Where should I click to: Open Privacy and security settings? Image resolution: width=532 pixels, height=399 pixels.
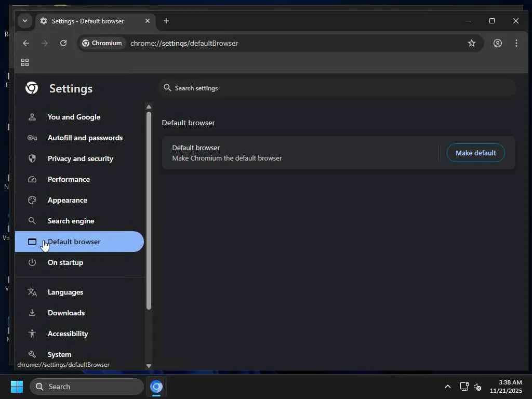(79, 158)
